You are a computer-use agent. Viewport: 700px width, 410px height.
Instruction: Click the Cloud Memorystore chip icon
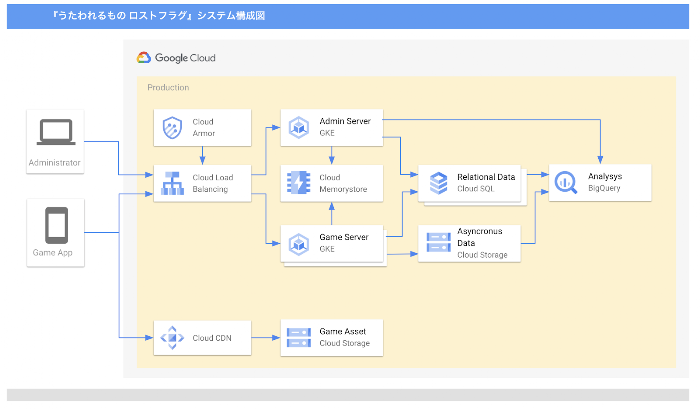pos(298,183)
